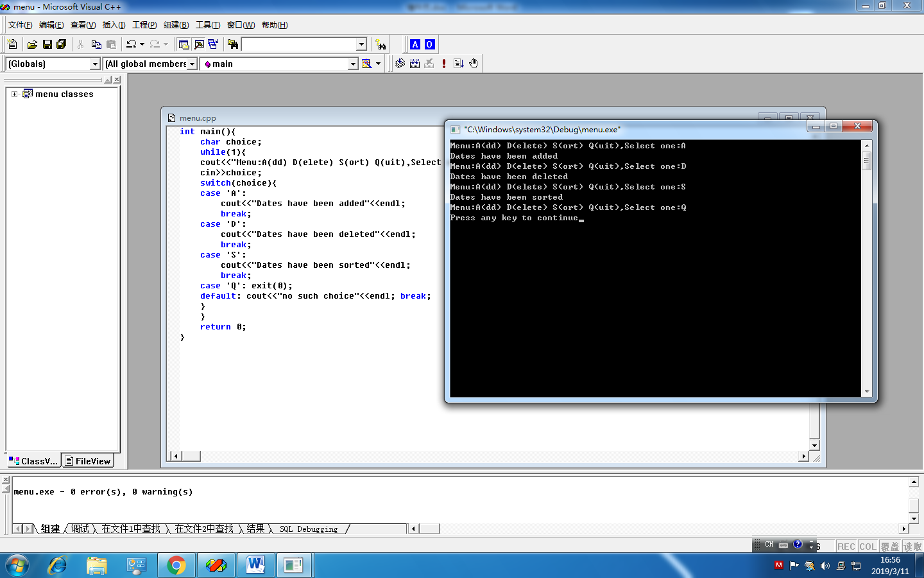Open the main function dropdown
This screenshot has height=578, width=924.
pyautogui.click(x=353, y=64)
